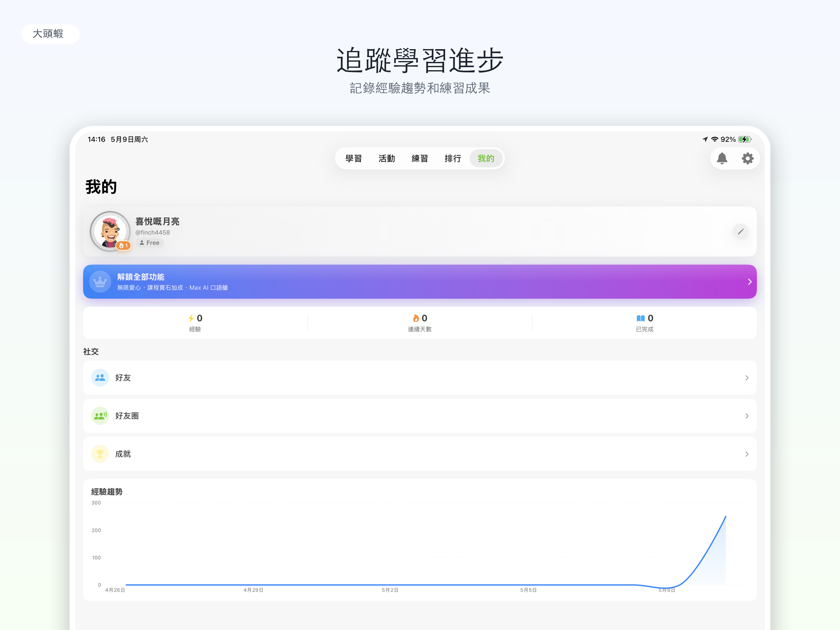Tap 解鎖全部功能 upgrade banner

(420, 281)
